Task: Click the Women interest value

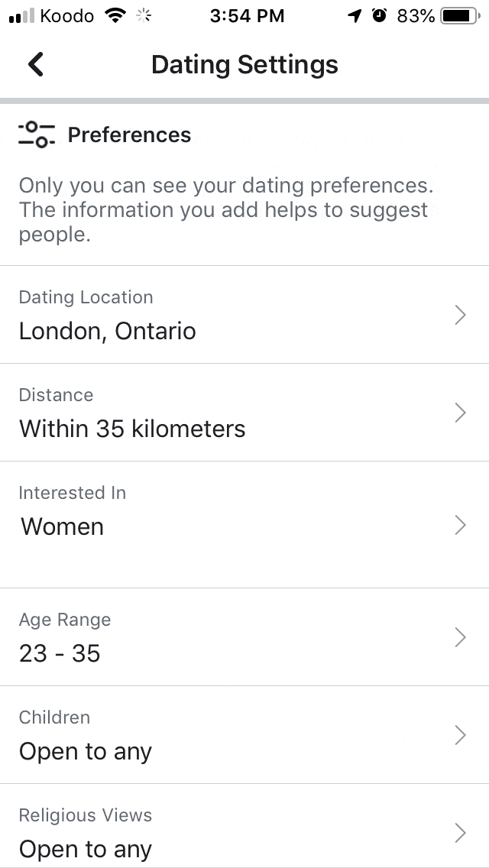Action: pos(61,526)
